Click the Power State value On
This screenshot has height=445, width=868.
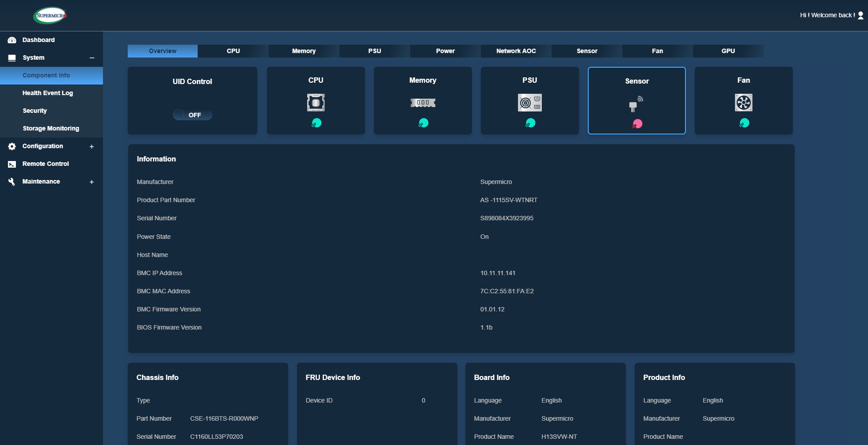484,237
